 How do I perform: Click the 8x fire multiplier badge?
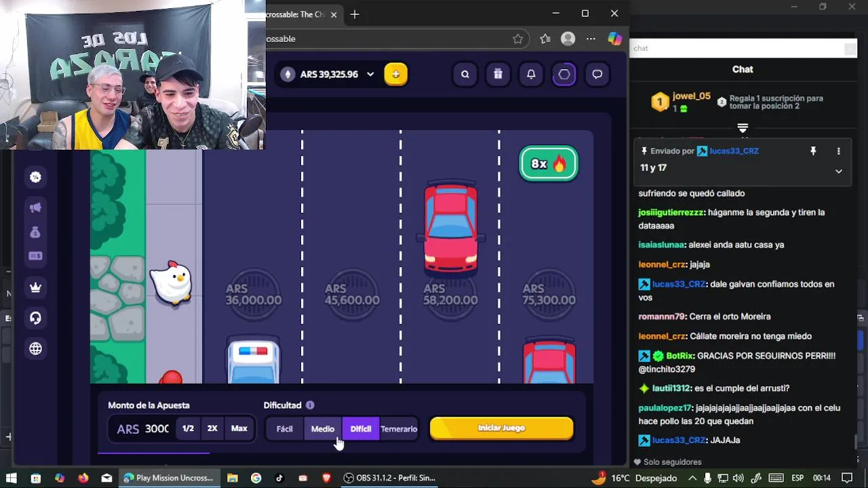click(x=549, y=164)
